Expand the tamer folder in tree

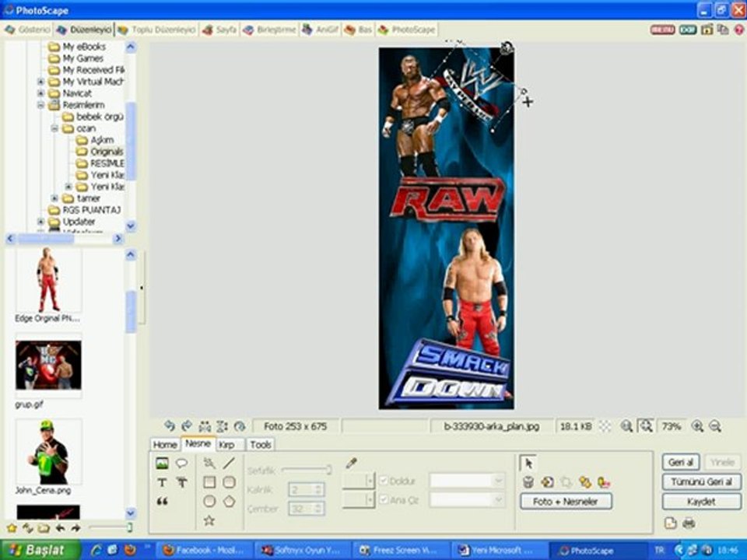[x=54, y=198]
